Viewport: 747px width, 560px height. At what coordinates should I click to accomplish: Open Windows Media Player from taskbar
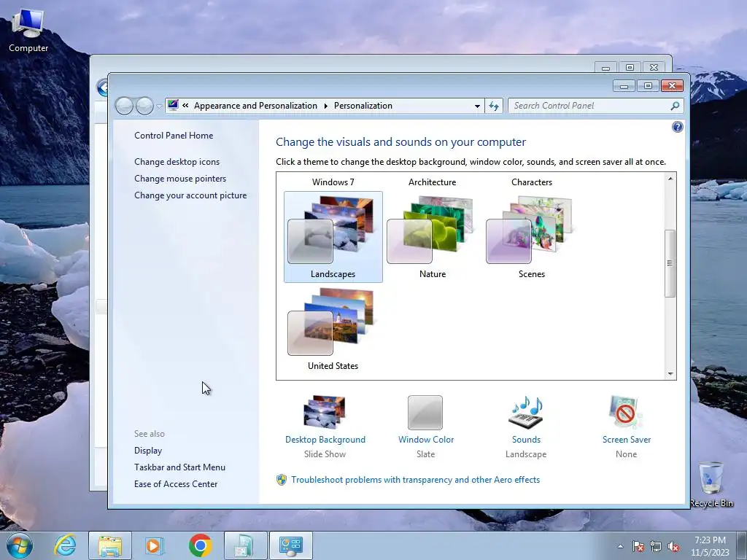(155, 545)
